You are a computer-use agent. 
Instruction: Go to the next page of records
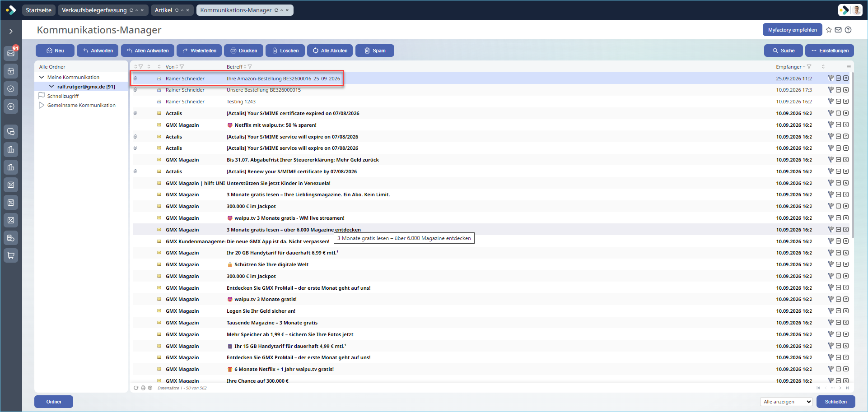pyautogui.click(x=840, y=388)
